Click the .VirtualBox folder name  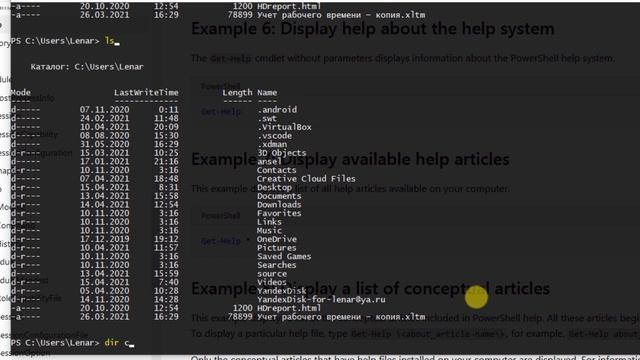[284, 127]
